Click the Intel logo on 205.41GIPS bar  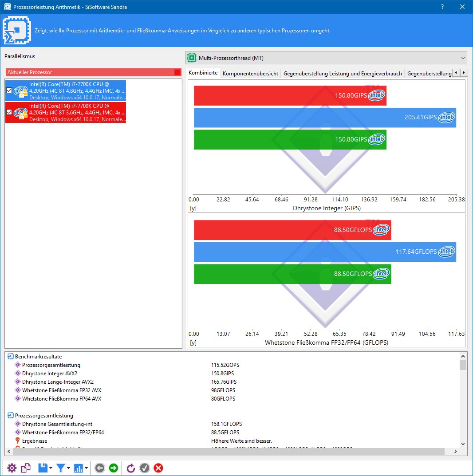pos(446,117)
